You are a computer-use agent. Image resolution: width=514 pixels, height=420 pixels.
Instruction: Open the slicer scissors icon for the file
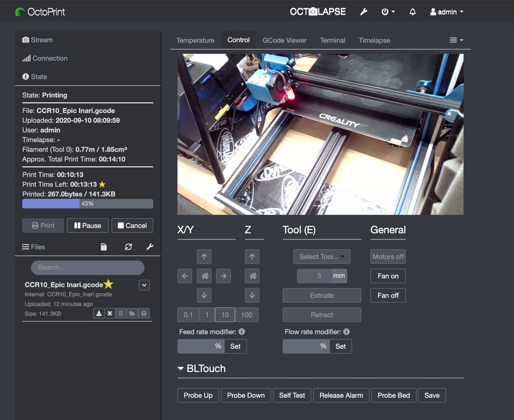pos(110,313)
